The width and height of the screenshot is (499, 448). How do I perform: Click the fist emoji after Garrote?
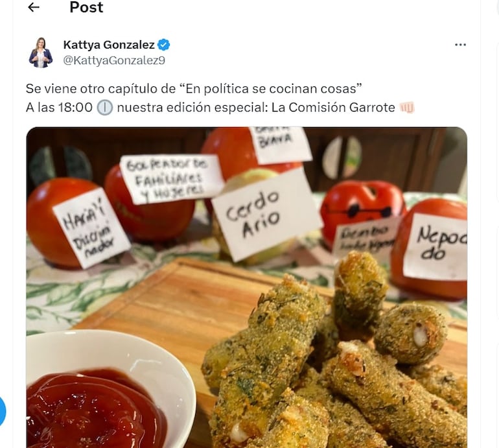click(x=407, y=108)
